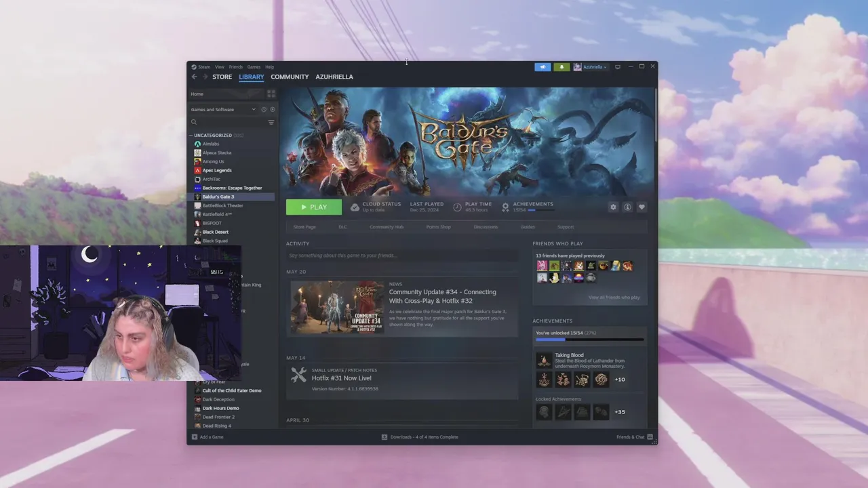Open the Azuhriella account dropdown
The height and width of the screenshot is (488, 868).
pyautogui.click(x=590, y=67)
